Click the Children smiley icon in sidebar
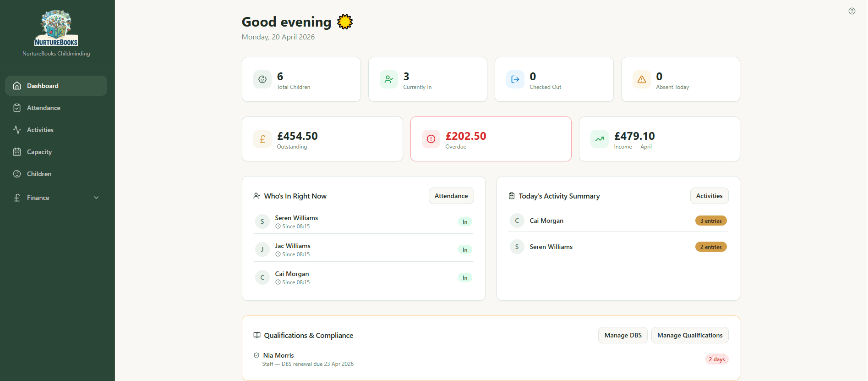The image size is (868, 381). 17,174
